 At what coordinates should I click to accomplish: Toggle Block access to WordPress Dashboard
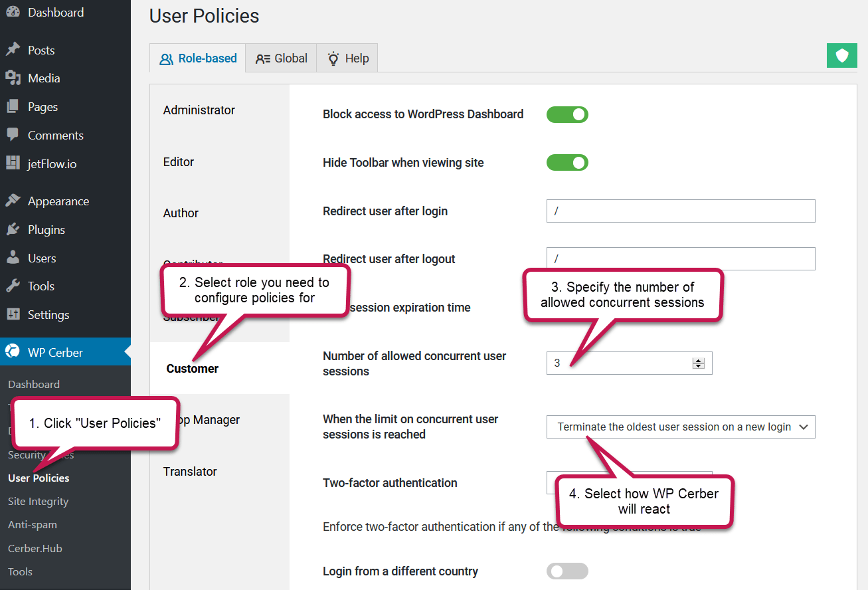click(x=567, y=114)
